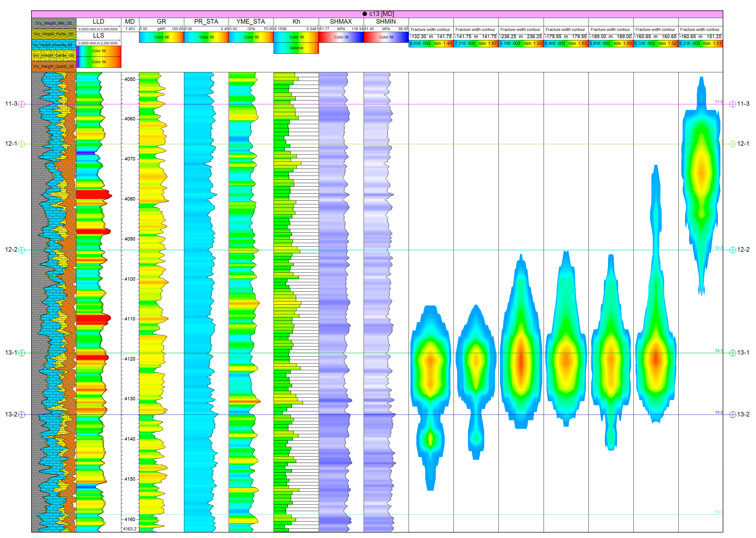
Task: Select the 6.23E-003 mm 1.51 fracture color scale
Action: (x=700, y=43)
